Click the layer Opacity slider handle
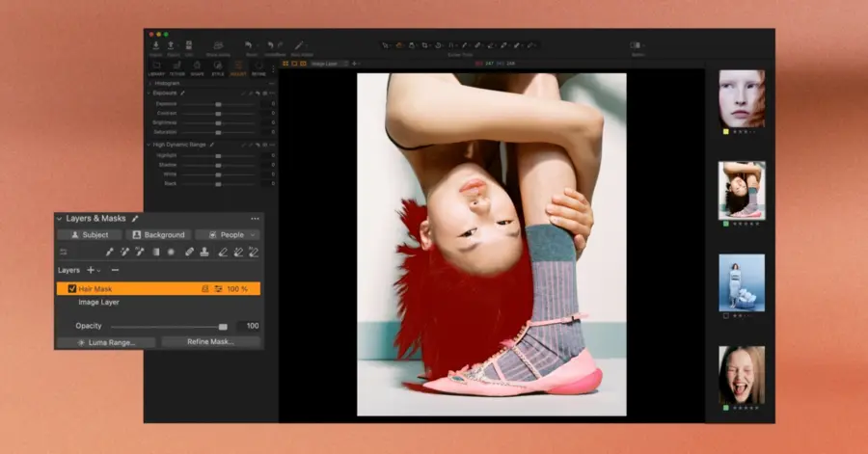Screen dimensions: 868x454 click(x=223, y=327)
